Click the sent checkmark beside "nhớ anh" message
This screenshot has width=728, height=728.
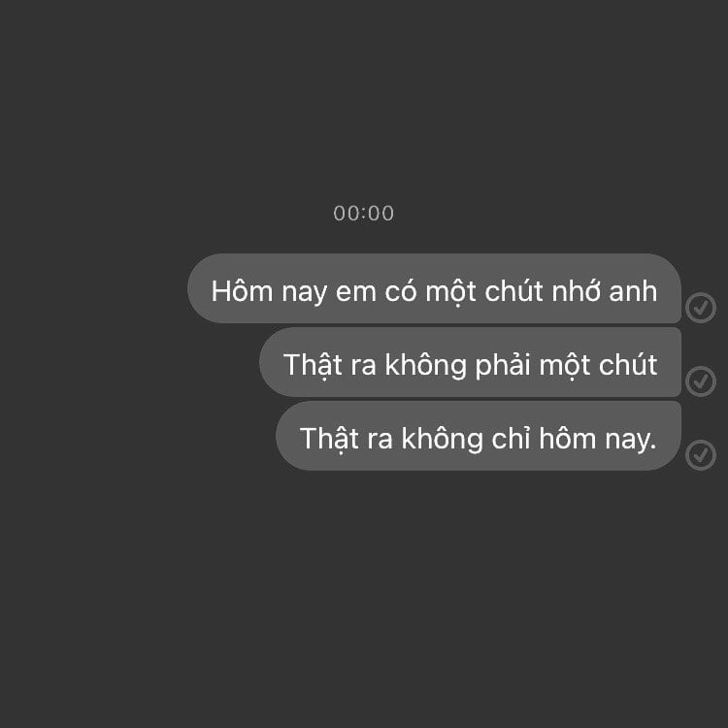pyautogui.click(x=701, y=308)
